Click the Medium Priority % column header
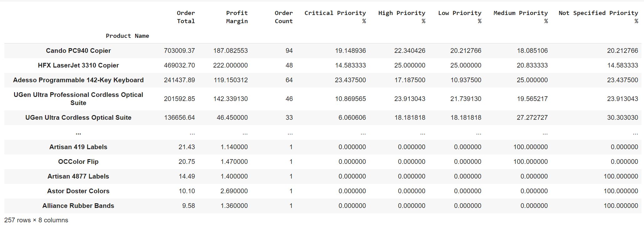The height and width of the screenshot is (227, 644). point(520,17)
